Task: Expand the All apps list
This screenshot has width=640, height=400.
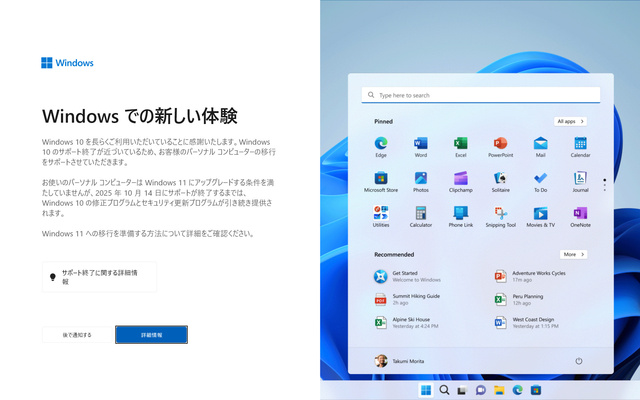Action: 570,121
